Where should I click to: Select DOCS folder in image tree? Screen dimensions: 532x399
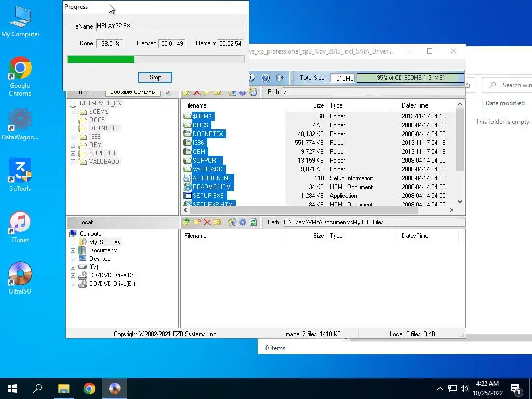point(97,120)
